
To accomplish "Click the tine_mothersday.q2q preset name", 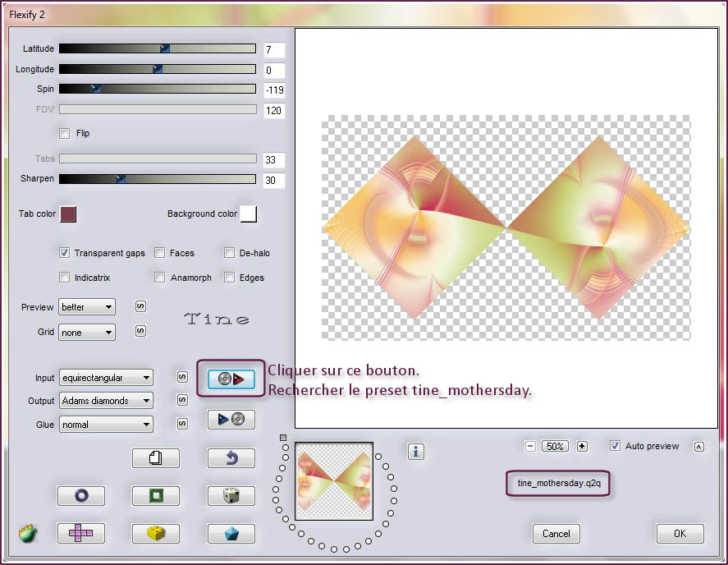I will (559, 483).
